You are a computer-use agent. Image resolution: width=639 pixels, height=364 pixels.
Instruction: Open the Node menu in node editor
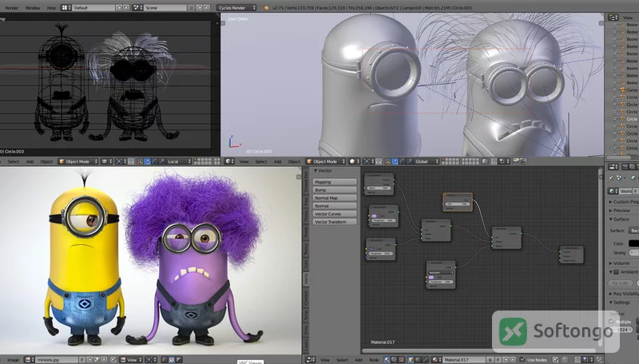[x=374, y=360]
